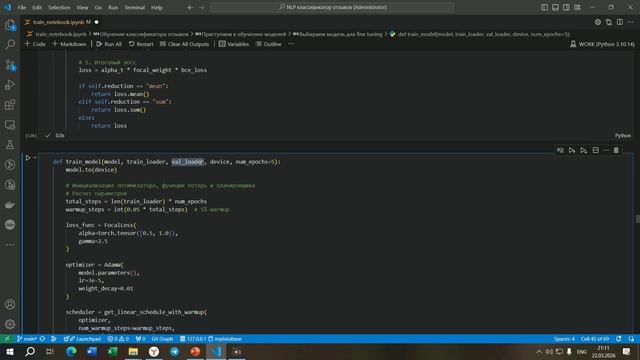The image size is (640, 360).
Task: Toggle the secondary sidebar layout icon
Action: (x=566, y=7)
